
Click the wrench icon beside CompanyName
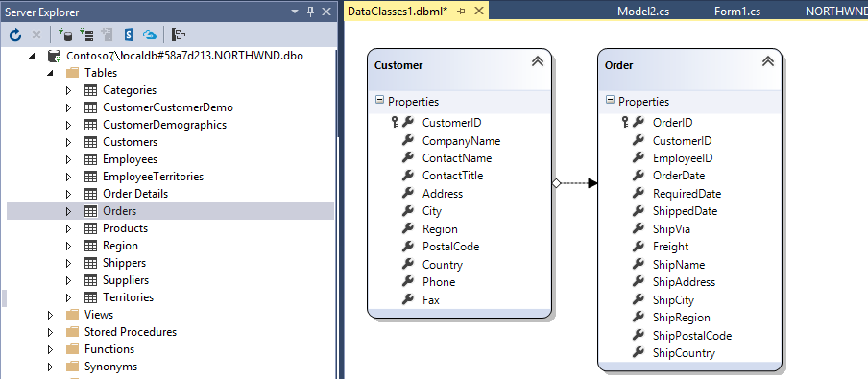click(x=408, y=140)
